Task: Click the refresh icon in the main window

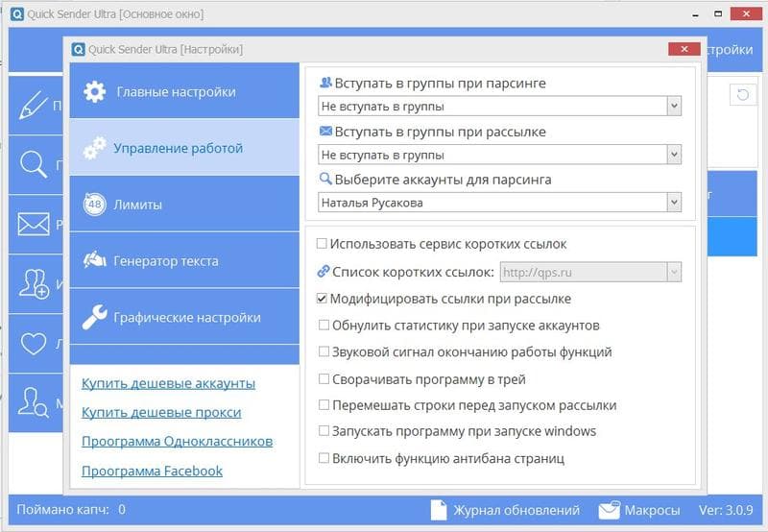Action: click(x=743, y=94)
